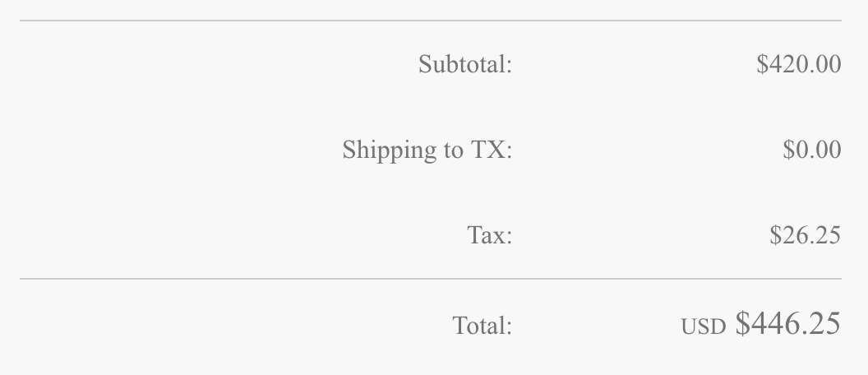
Task: Click the Total label
Action: [x=482, y=326]
